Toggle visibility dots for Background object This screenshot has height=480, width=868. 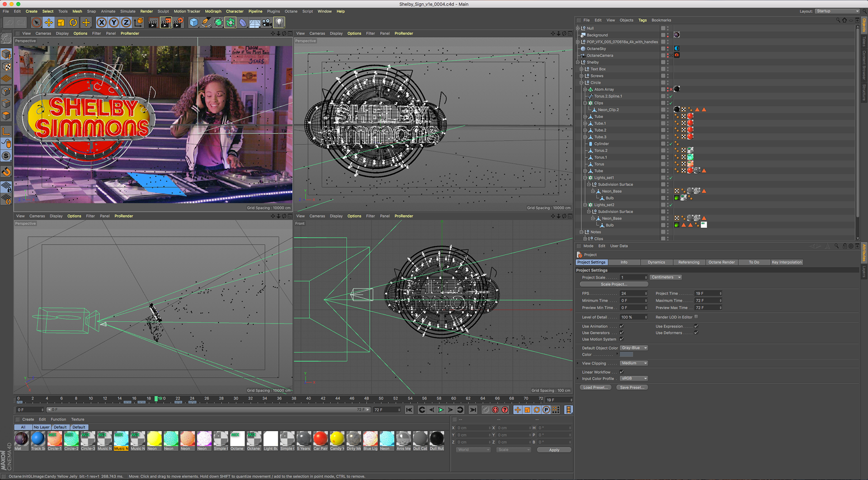(x=668, y=35)
